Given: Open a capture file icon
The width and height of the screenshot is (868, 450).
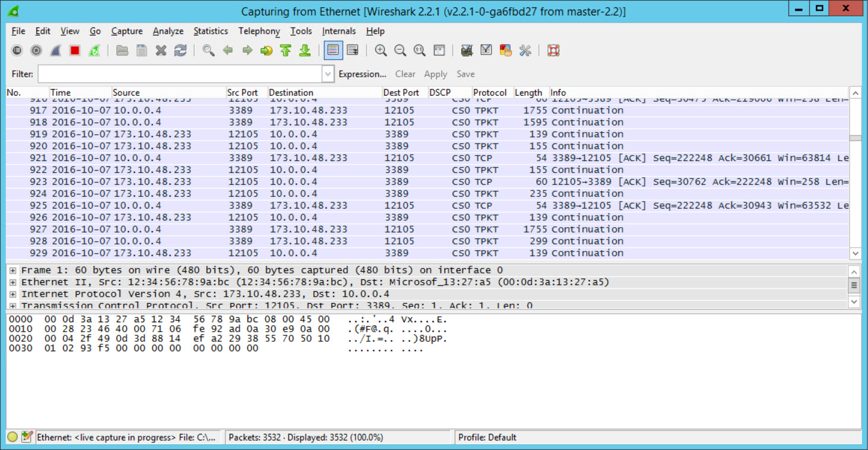Looking at the screenshot, I should tap(122, 51).
